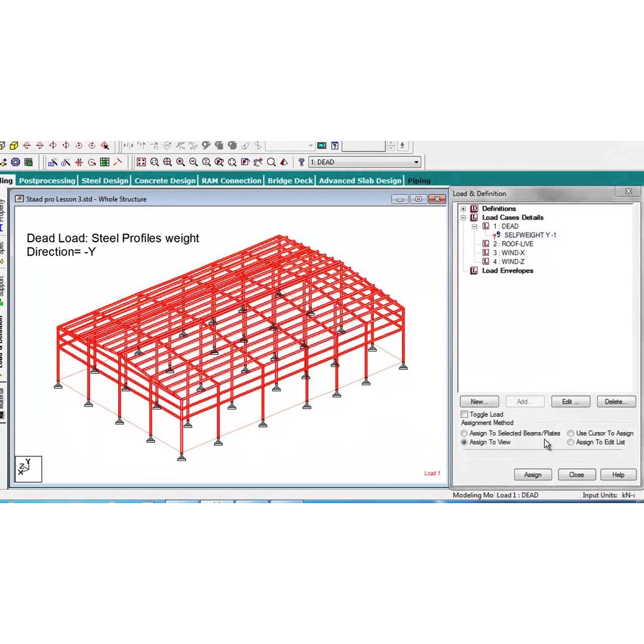Click the isometric view cube icon
The width and height of the screenshot is (644, 644).
point(14,146)
